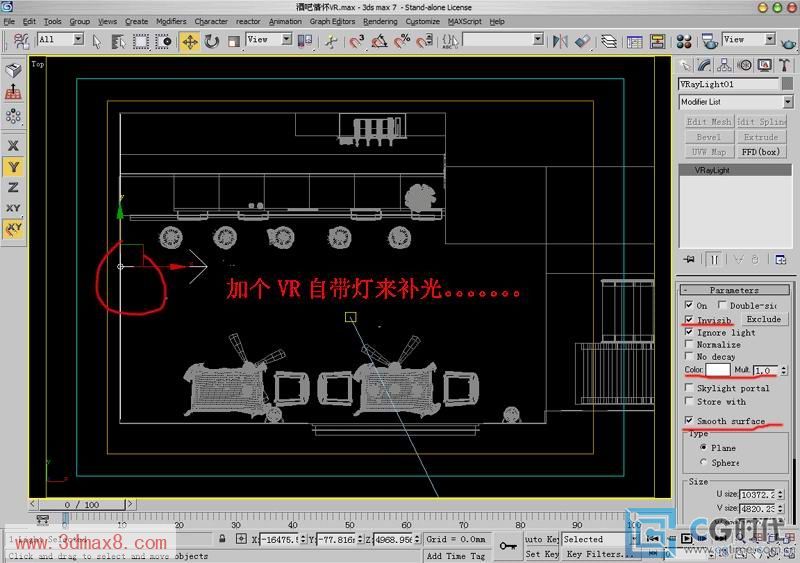Open Select by Name tool
This screenshot has height=563, width=800.
pos(118,41)
